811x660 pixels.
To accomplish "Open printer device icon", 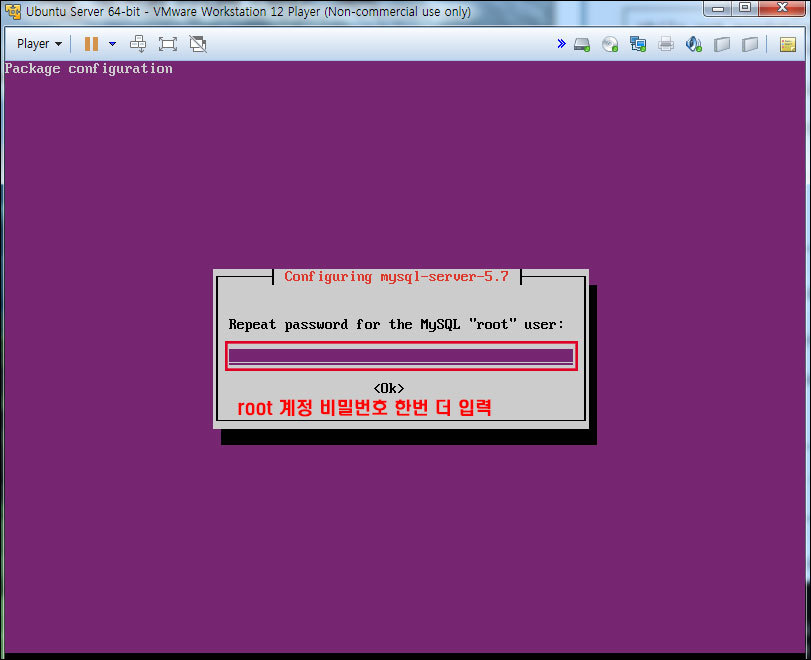I will pos(666,44).
